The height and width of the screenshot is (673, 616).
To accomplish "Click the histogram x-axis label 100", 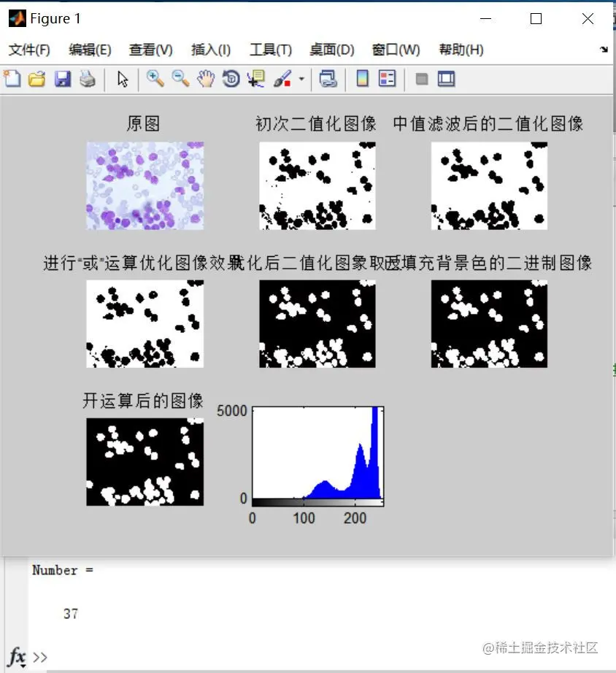I will click(x=304, y=518).
